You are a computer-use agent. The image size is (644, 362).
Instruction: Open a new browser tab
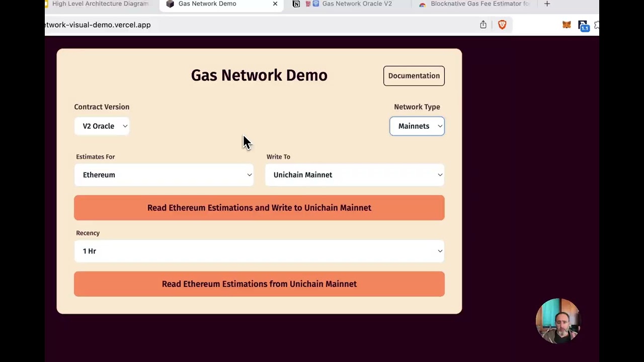click(x=547, y=4)
